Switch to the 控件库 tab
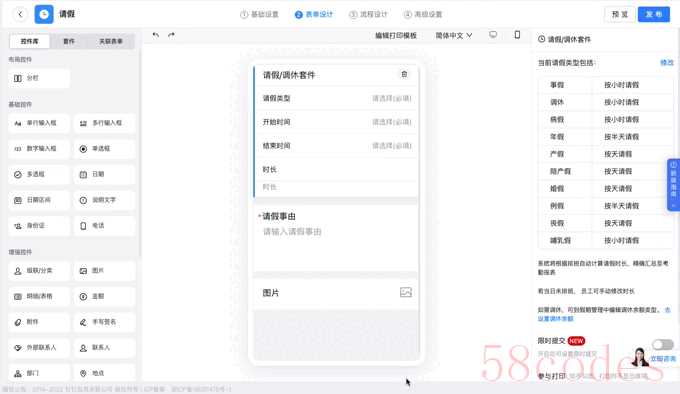 pos(29,41)
